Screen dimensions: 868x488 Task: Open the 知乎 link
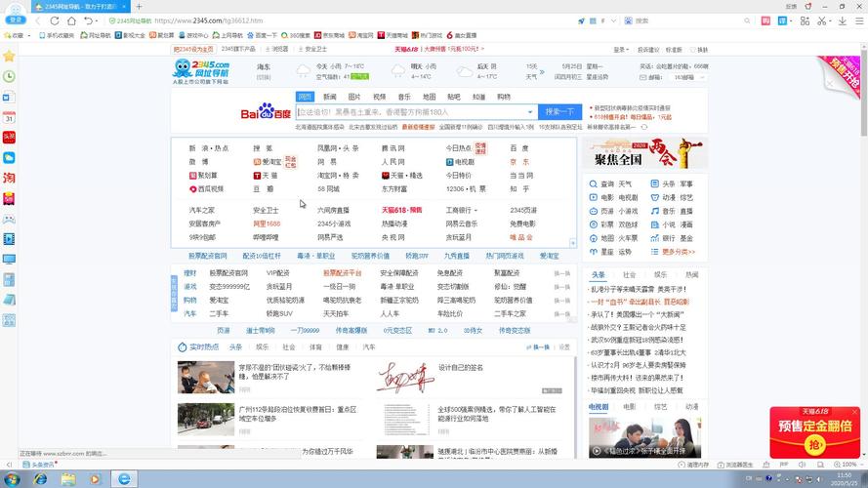pos(519,189)
